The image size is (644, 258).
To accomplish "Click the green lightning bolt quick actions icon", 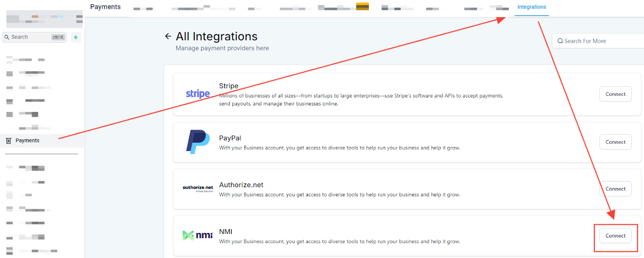I will pyautogui.click(x=76, y=37).
